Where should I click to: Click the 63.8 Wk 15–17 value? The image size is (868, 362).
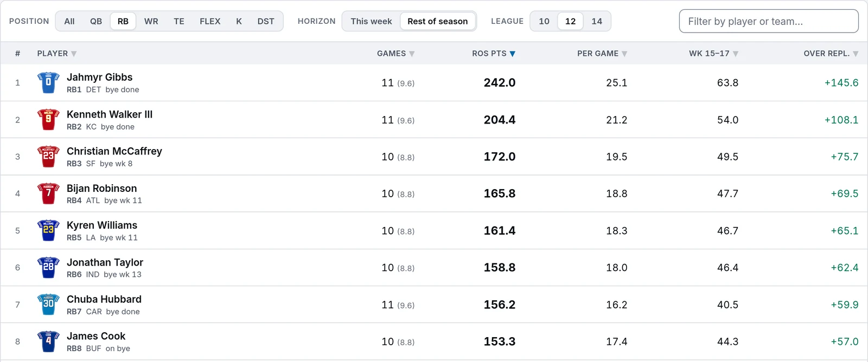click(728, 83)
